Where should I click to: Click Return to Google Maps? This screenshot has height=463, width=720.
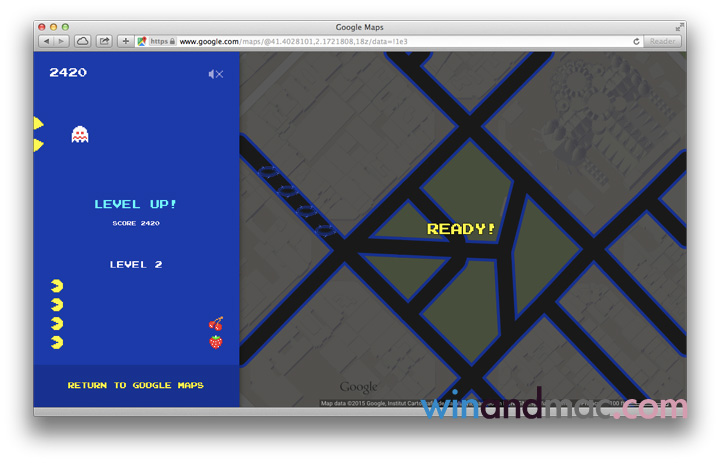tap(135, 385)
